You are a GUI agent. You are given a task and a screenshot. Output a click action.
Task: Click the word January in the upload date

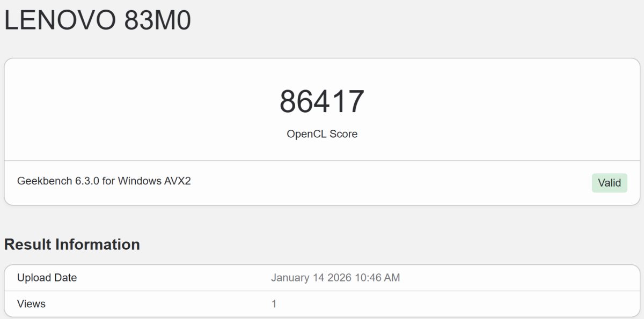pyautogui.click(x=290, y=278)
